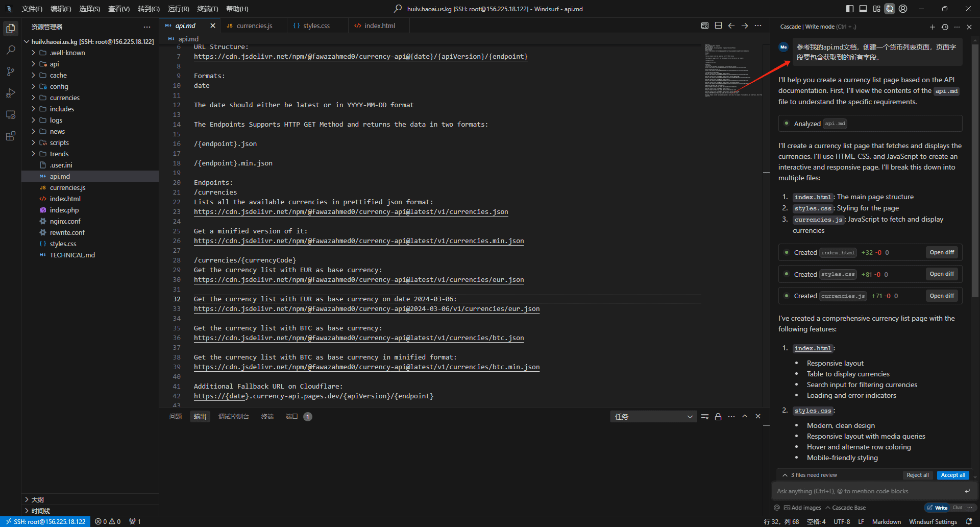Close the Cascade panel
980x527 pixels.
969,27
